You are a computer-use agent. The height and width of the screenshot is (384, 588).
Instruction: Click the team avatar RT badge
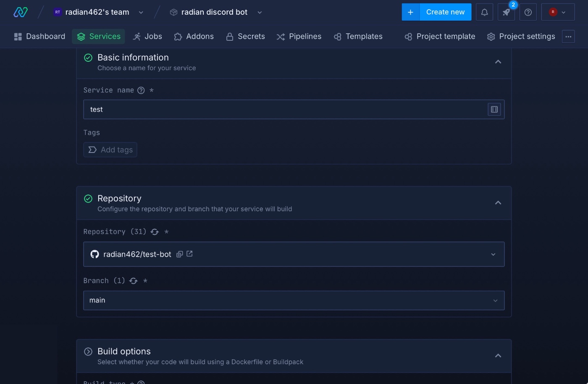[58, 12]
